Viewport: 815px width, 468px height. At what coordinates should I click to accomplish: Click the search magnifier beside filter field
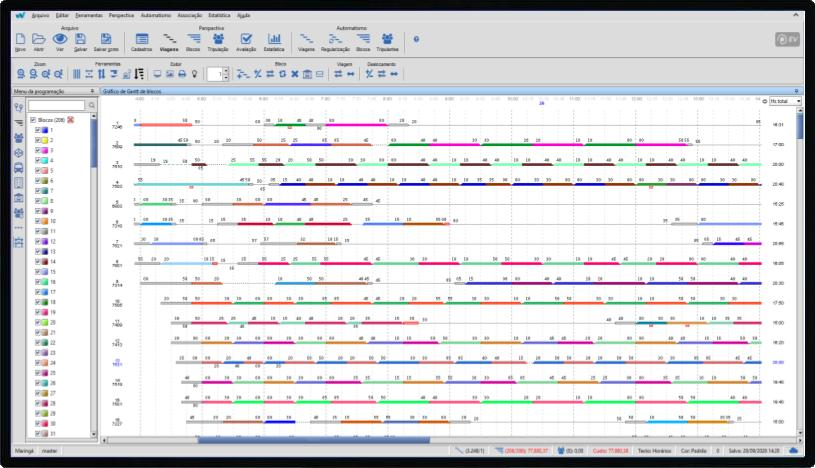click(x=92, y=106)
